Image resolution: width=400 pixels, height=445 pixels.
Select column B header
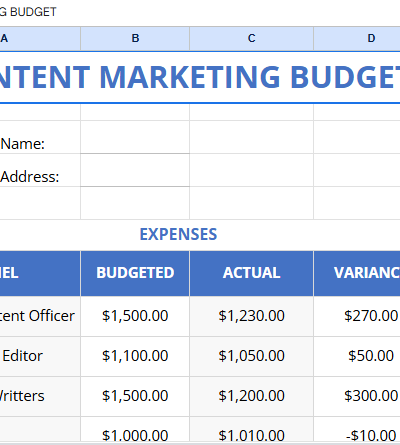[x=135, y=39]
